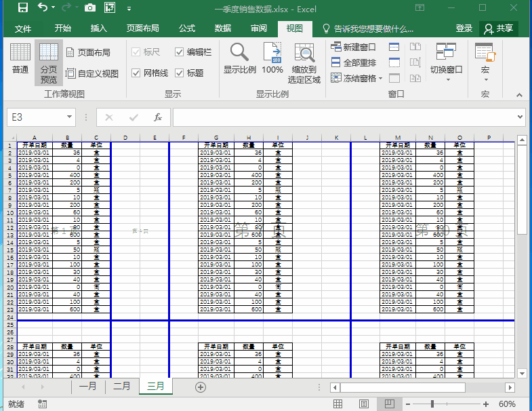Switch to Normal (普通) view
532x411 pixels.
click(x=20, y=60)
